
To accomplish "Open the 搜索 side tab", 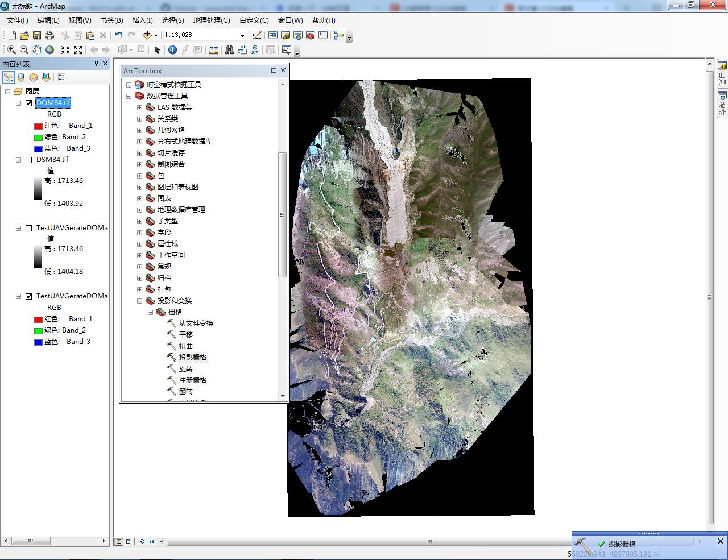I will 722,103.
